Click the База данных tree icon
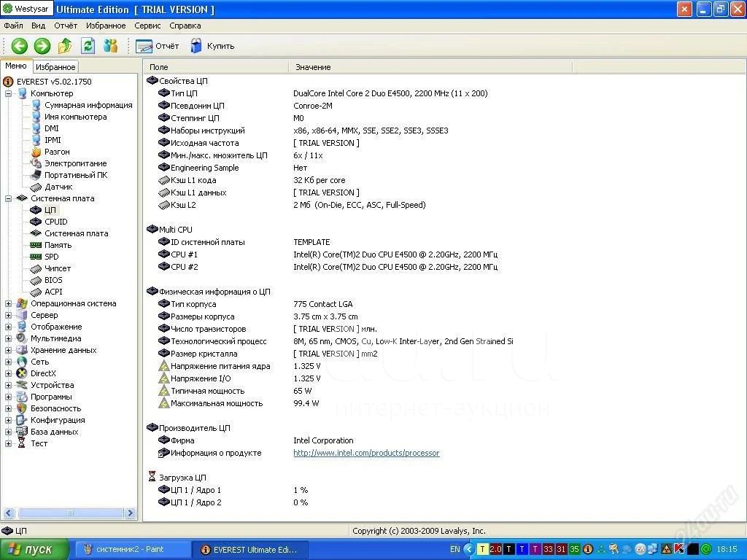This screenshot has width=747, height=560. tap(21, 432)
